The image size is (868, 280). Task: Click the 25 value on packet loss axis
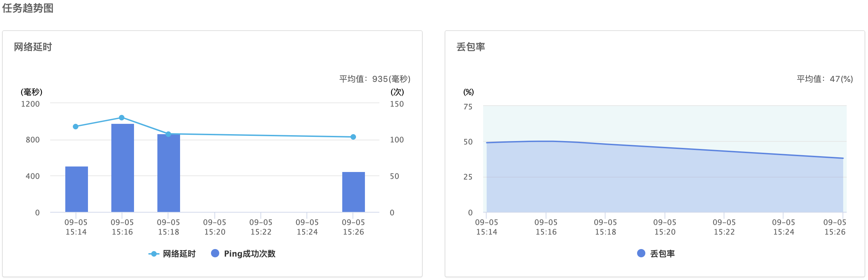[468, 177]
